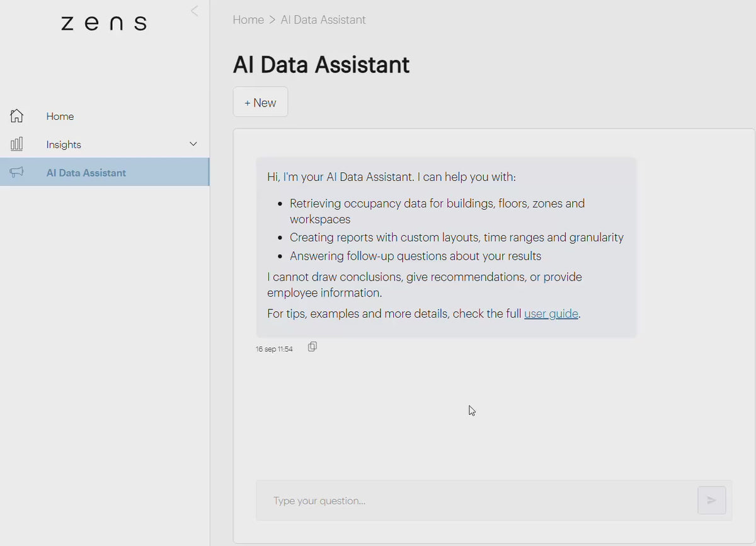Click the house icon in the sidebar

[x=17, y=116]
